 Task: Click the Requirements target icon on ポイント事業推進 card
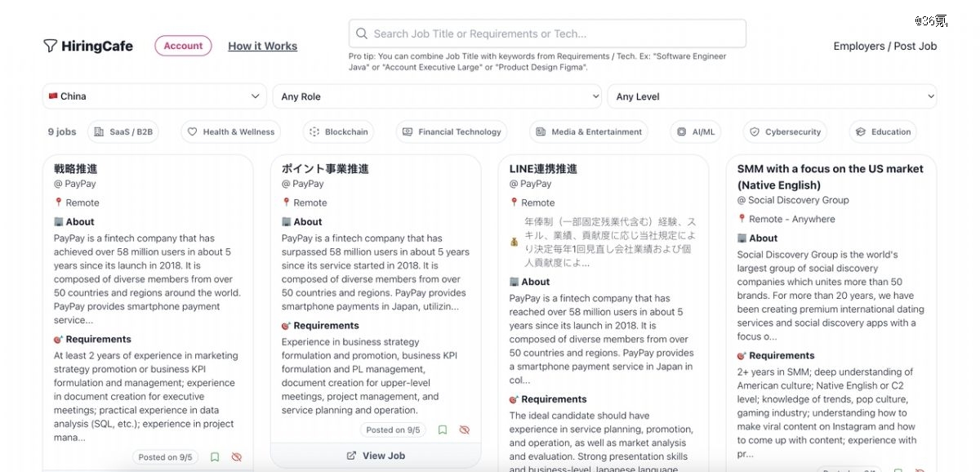[286, 325]
